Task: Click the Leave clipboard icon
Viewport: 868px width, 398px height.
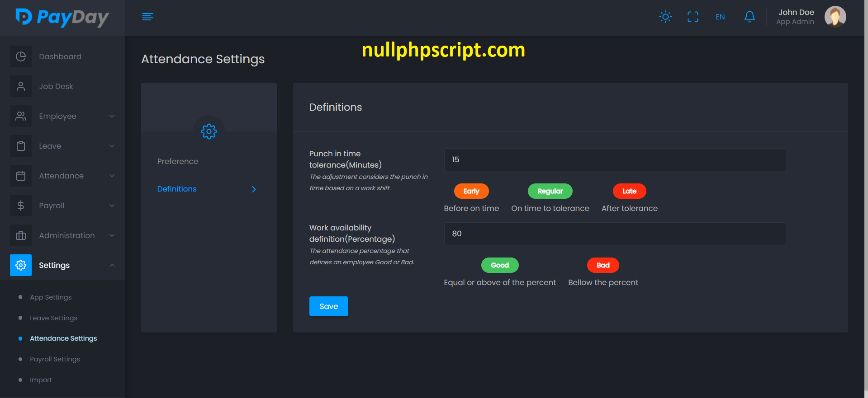Action: 21,146
